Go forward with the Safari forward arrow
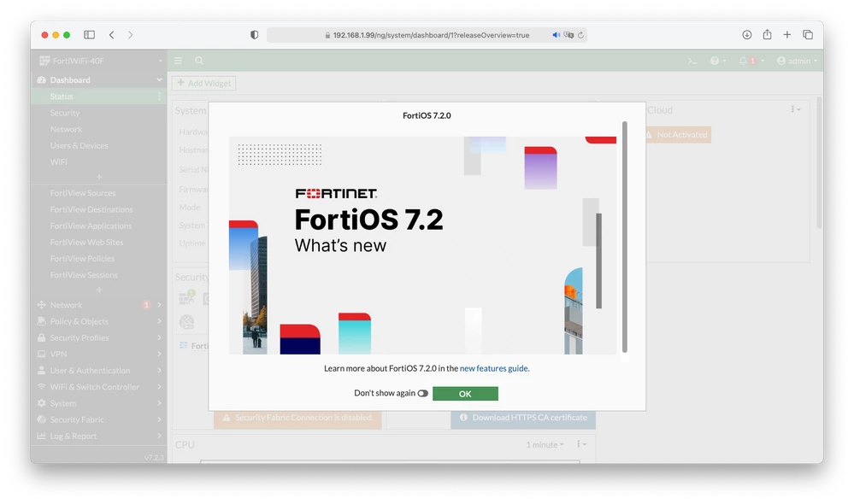The height and width of the screenshot is (504, 854). (x=130, y=35)
